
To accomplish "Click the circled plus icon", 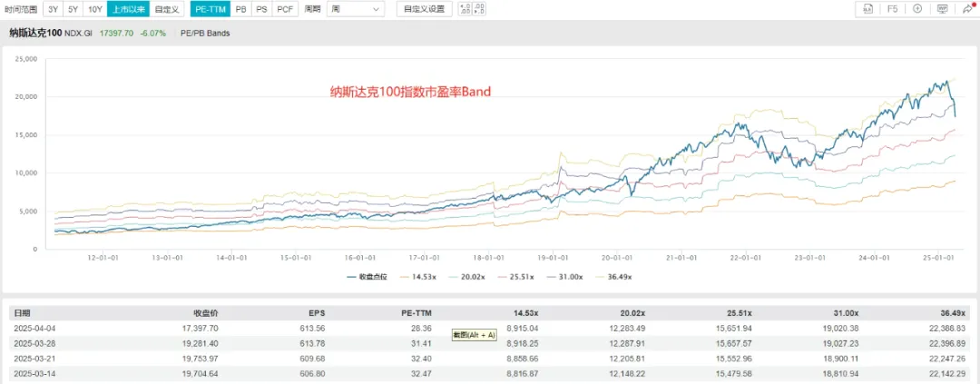I will [917, 9].
